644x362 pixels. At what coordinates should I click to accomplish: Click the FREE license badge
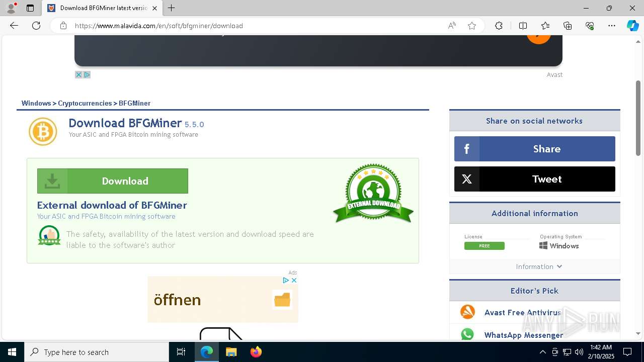pos(485,246)
